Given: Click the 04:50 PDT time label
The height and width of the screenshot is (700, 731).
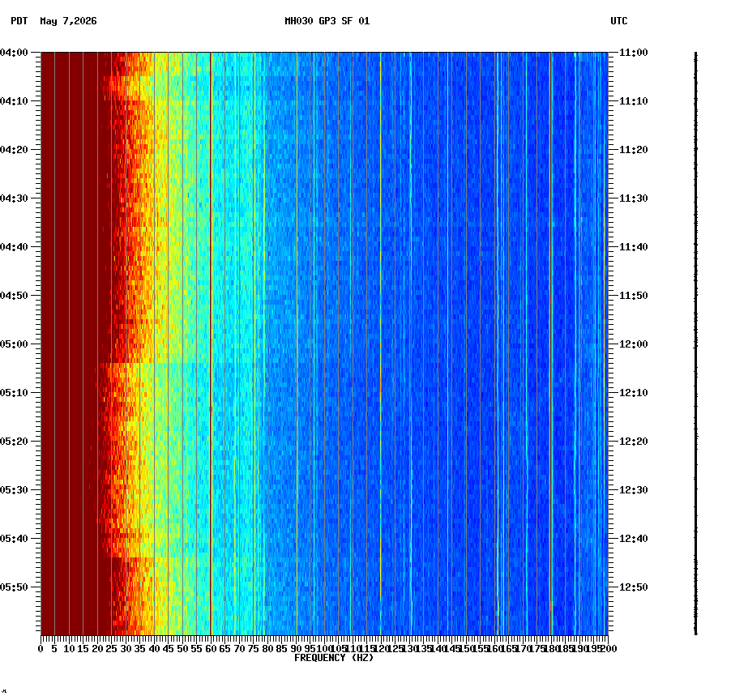Looking at the screenshot, I should click(x=14, y=296).
